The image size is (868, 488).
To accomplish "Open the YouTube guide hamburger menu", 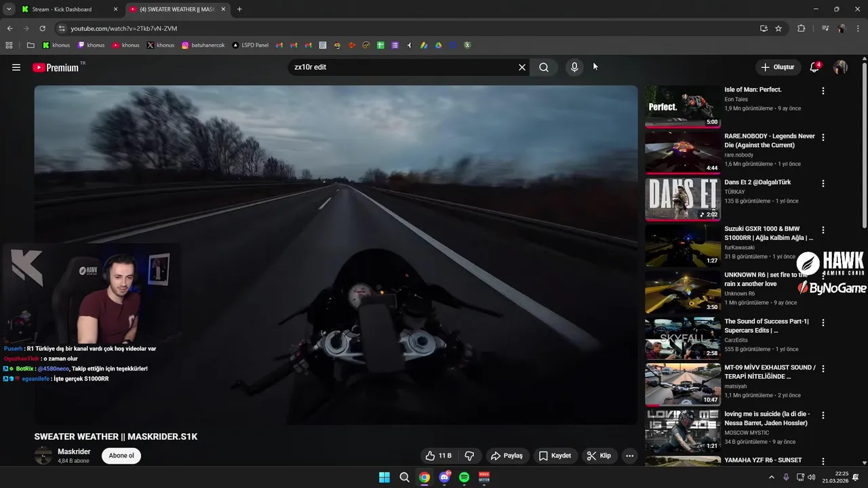I will tap(16, 67).
